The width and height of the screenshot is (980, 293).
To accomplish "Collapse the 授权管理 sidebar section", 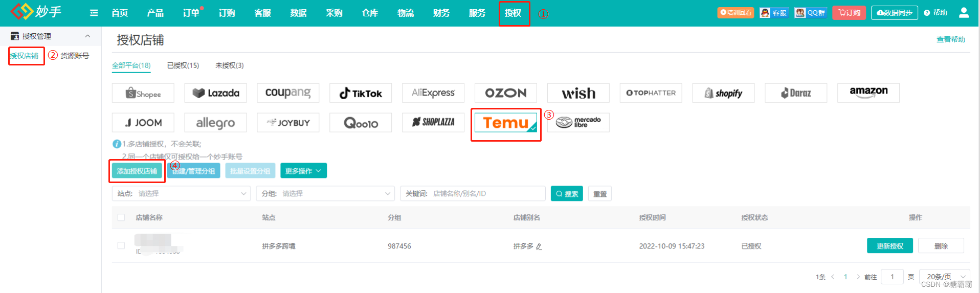I will click(x=87, y=36).
